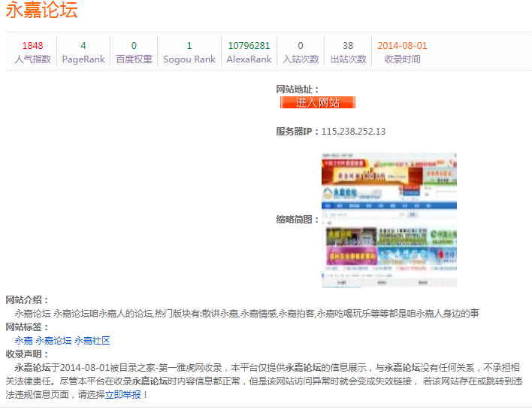The height and width of the screenshot is (410, 532).
Task: Select the 出站次数 value 38
Action: [x=348, y=46]
